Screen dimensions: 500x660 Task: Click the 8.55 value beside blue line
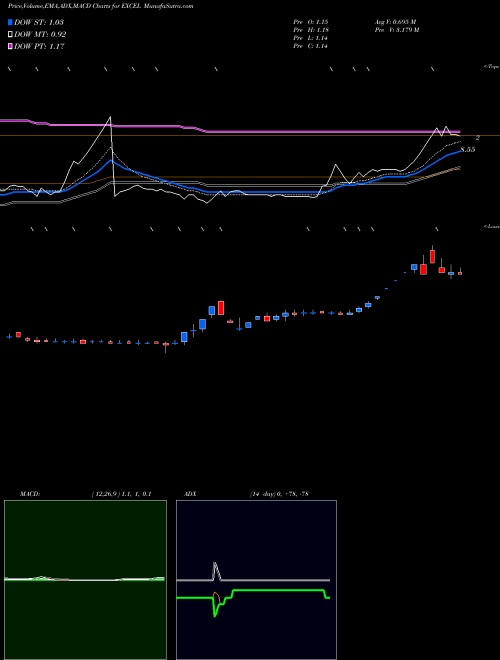468,149
